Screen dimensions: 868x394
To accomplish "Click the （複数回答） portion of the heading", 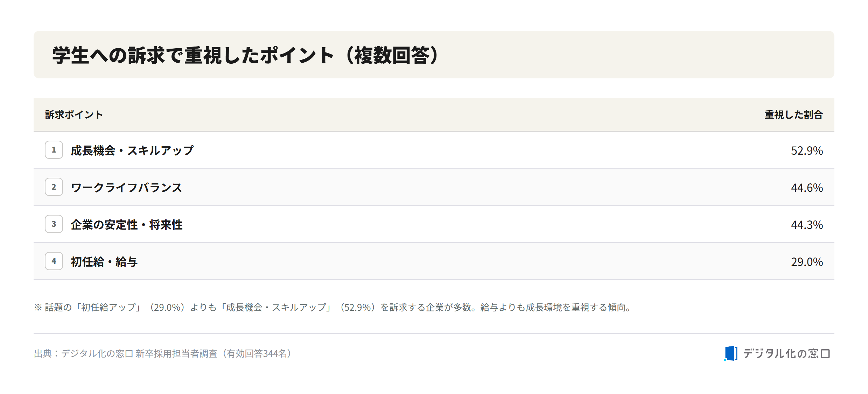I will (x=392, y=55).
